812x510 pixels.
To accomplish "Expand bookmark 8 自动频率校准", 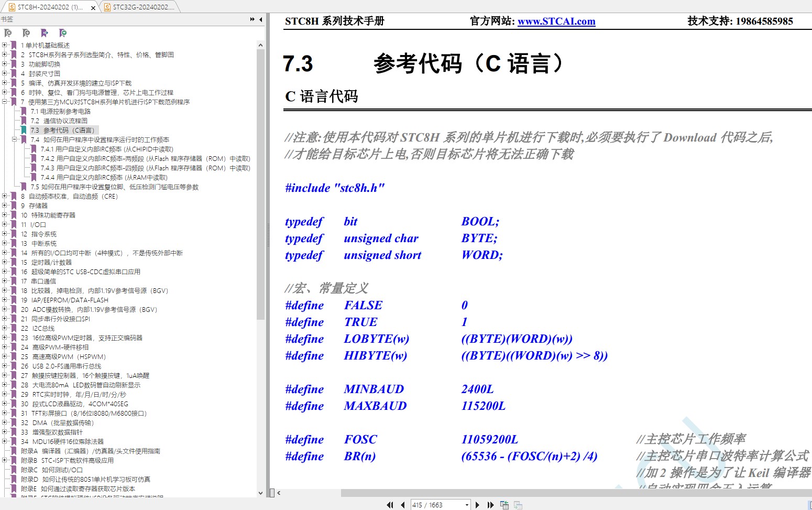I will (x=5, y=196).
